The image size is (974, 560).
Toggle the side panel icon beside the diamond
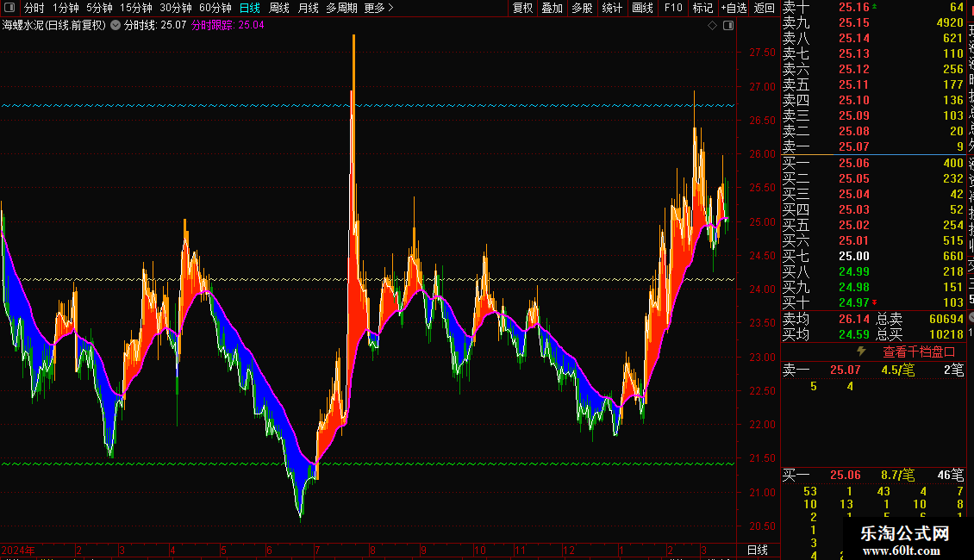(728, 26)
